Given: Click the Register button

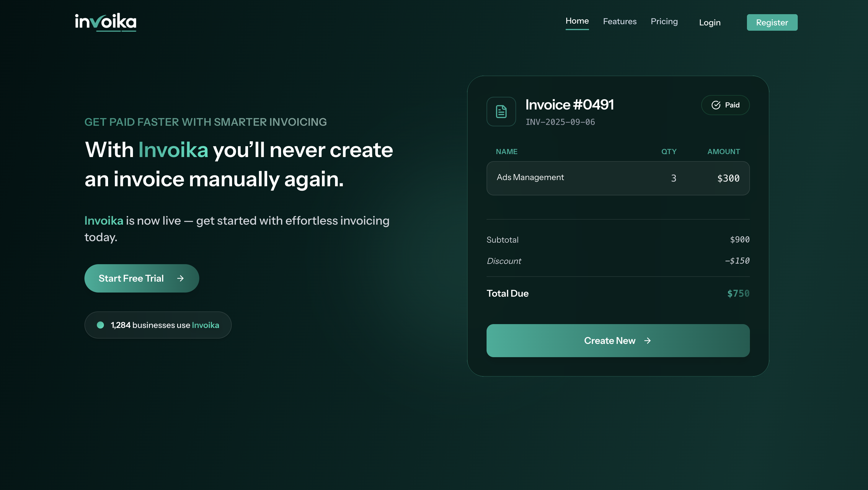Looking at the screenshot, I should pos(772,22).
